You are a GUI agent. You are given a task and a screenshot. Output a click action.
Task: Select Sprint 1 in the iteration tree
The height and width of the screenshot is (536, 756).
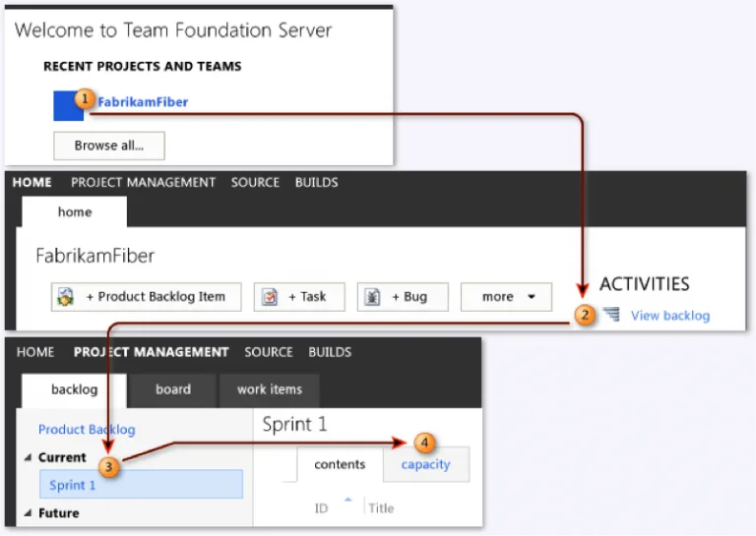[142, 484]
